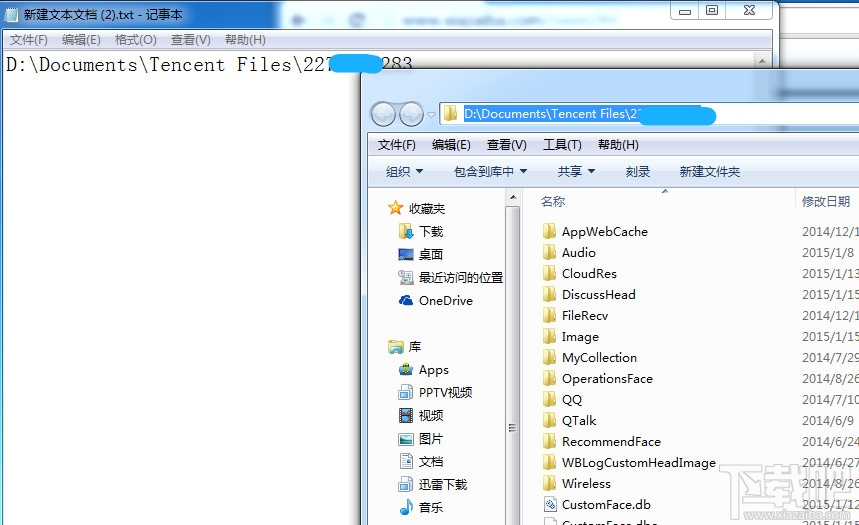Select the CustomFace.db file
This screenshot has width=859, height=525.
[x=606, y=505]
